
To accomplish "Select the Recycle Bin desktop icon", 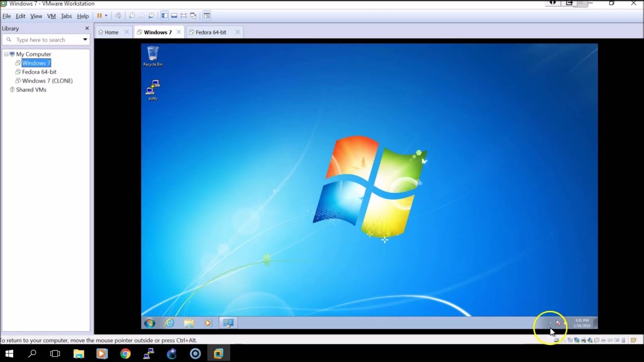I will [153, 56].
